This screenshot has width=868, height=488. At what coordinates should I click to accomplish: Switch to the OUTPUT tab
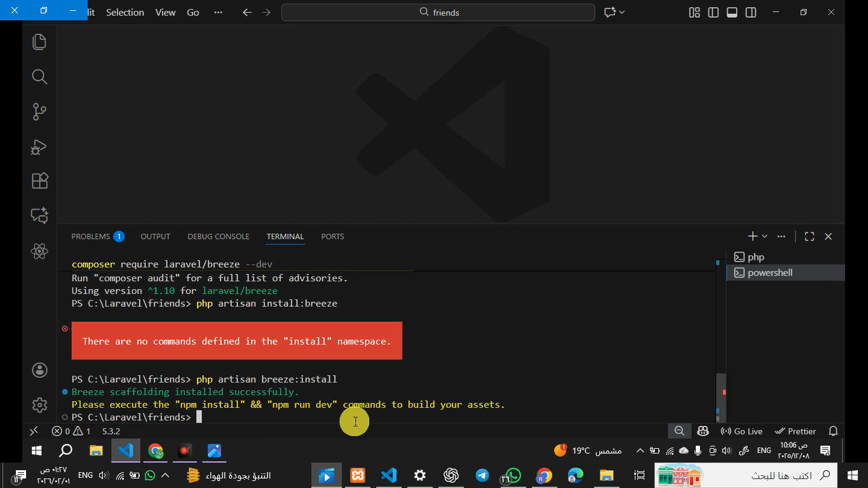click(x=155, y=236)
